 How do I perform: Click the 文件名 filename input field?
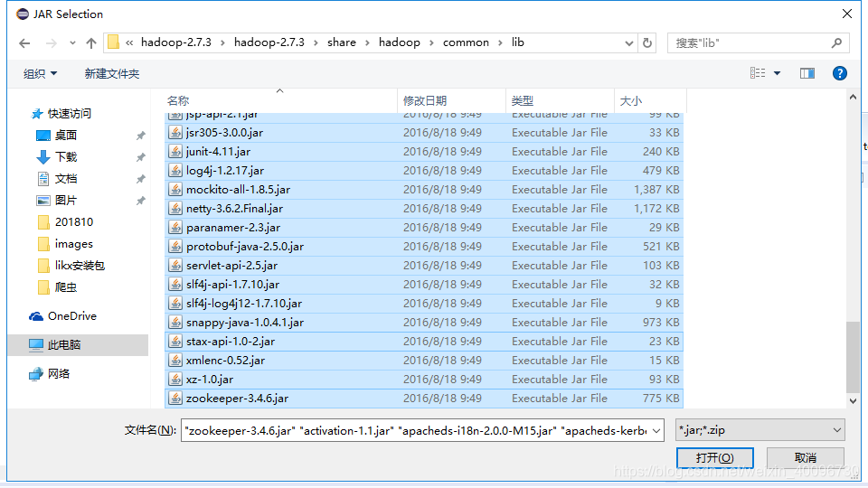click(416, 430)
